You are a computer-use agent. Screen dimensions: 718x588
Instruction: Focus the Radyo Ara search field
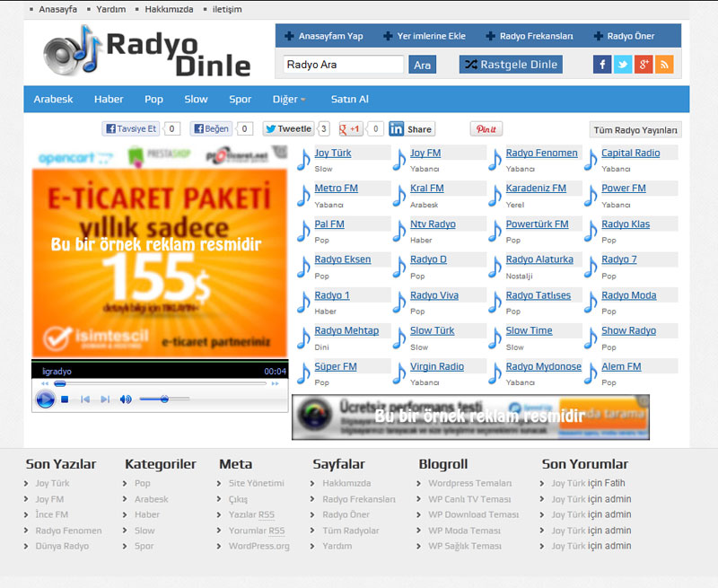(x=344, y=65)
